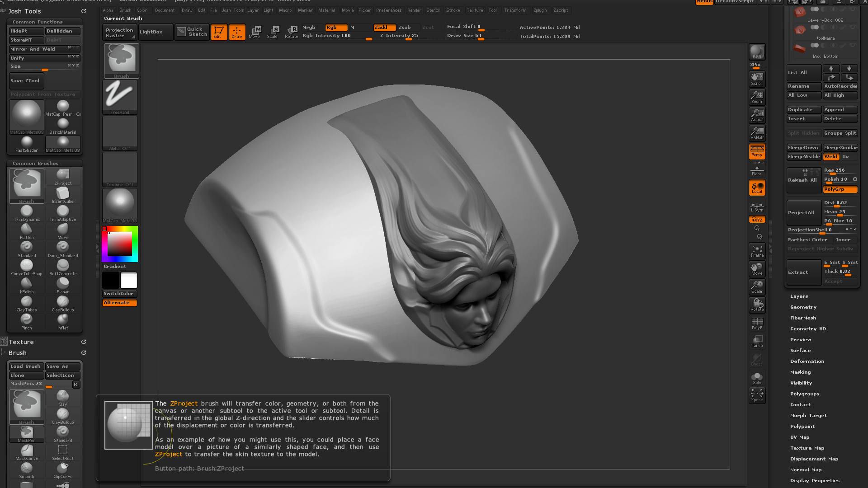
Task: Open the Alpha menu
Action: click(x=108, y=10)
